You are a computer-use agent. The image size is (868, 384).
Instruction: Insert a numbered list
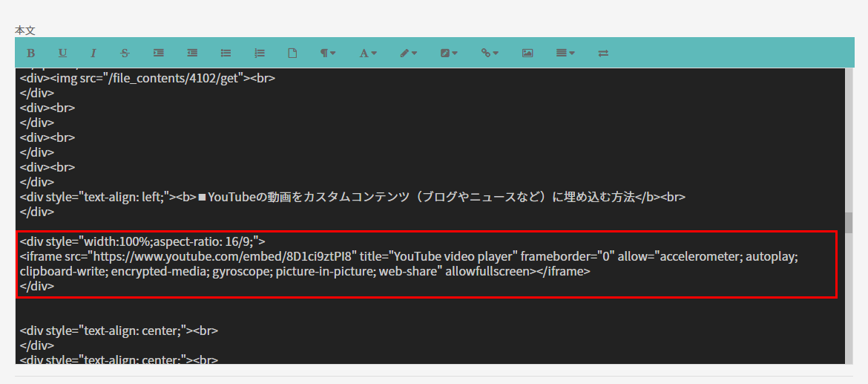click(x=259, y=53)
